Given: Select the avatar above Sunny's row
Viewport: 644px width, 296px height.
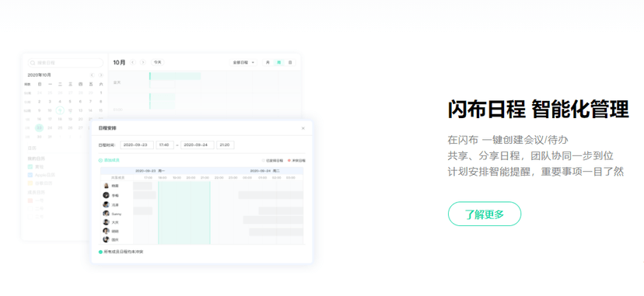Looking at the screenshot, I should coord(106,204).
